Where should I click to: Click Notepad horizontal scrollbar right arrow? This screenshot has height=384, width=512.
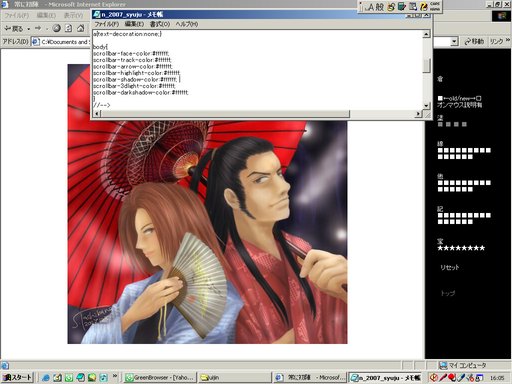pos(419,114)
